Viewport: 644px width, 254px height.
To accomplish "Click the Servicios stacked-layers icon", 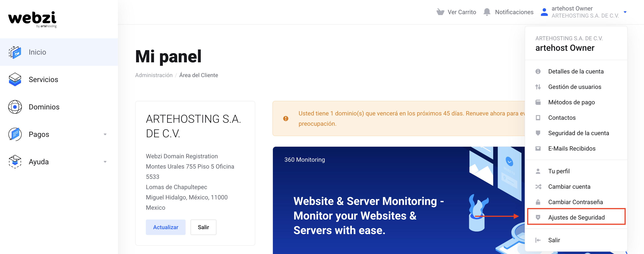I will [x=15, y=80].
